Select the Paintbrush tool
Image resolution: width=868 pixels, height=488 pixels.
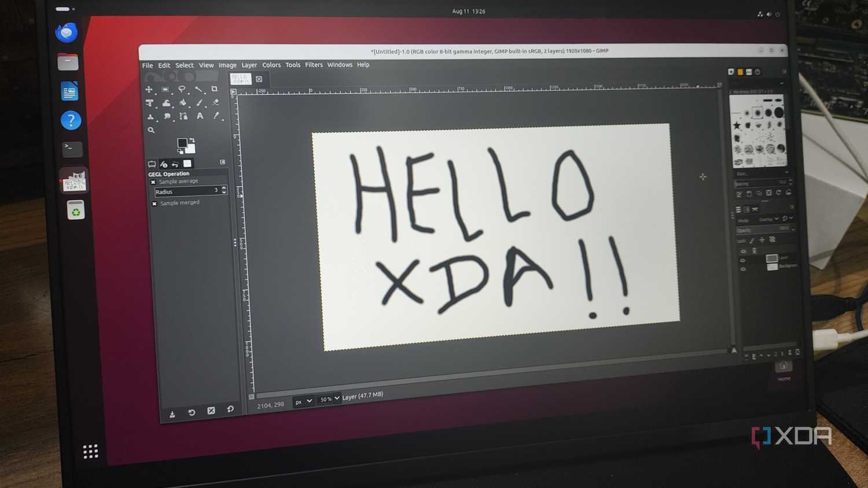click(x=200, y=102)
